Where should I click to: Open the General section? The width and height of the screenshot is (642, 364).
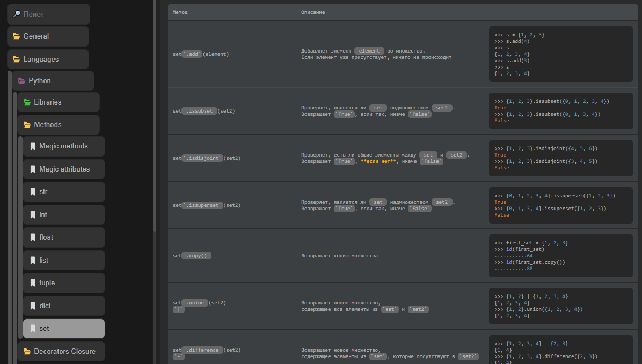(x=48, y=36)
